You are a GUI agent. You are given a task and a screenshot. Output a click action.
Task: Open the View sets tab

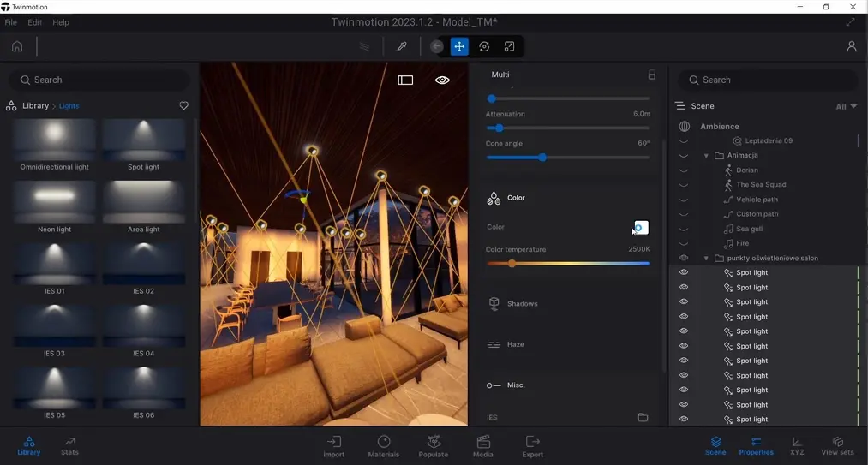pos(837,446)
